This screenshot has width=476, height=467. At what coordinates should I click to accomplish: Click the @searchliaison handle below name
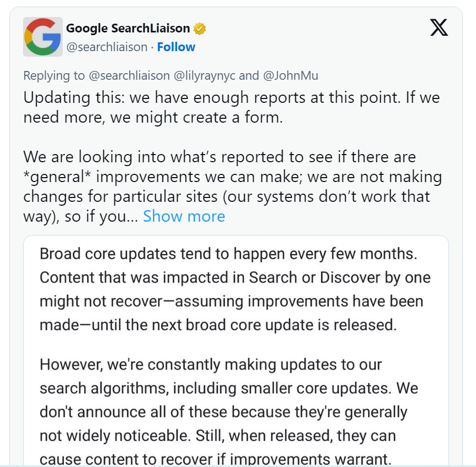coord(107,47)
